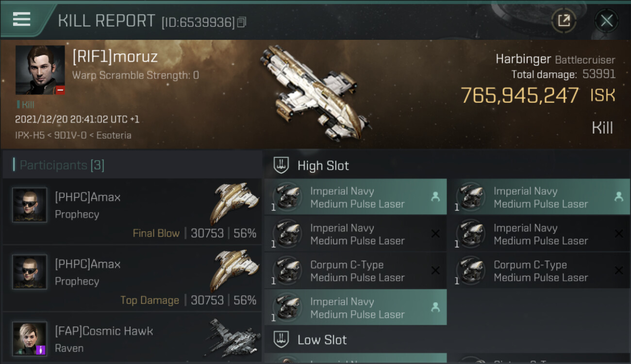
Task: Click the X on left Corpum C-Type laser
Action: point(435,271)
